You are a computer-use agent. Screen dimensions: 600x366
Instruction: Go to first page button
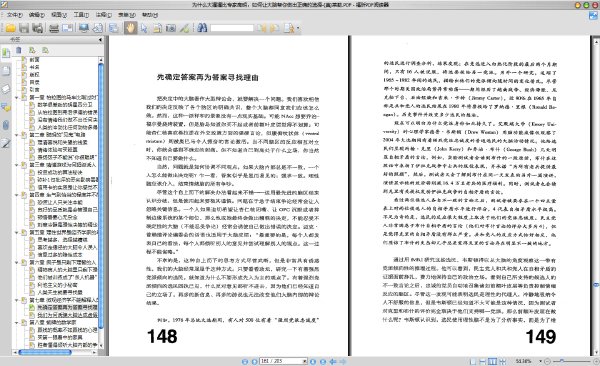(245, 361)
